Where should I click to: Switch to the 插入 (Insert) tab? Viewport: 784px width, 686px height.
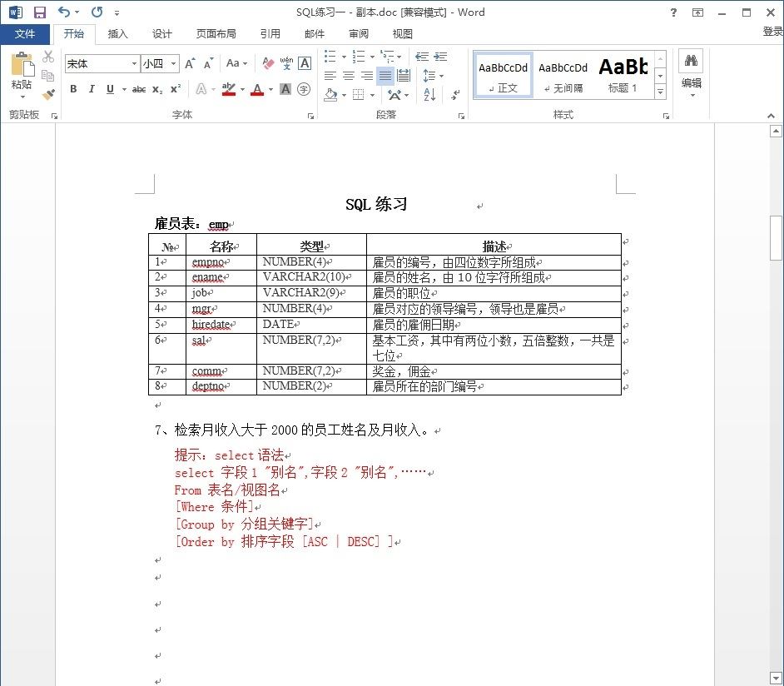click(117, 33)
